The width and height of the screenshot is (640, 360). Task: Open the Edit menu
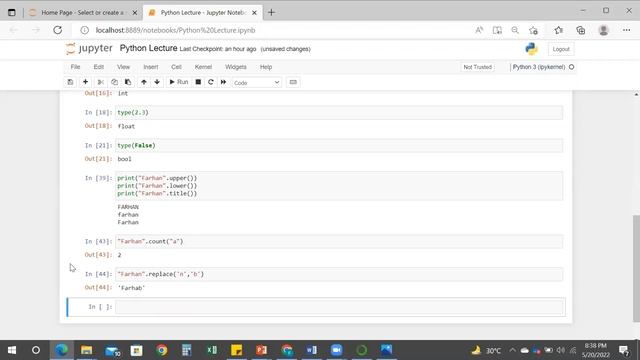coord(98,67)
